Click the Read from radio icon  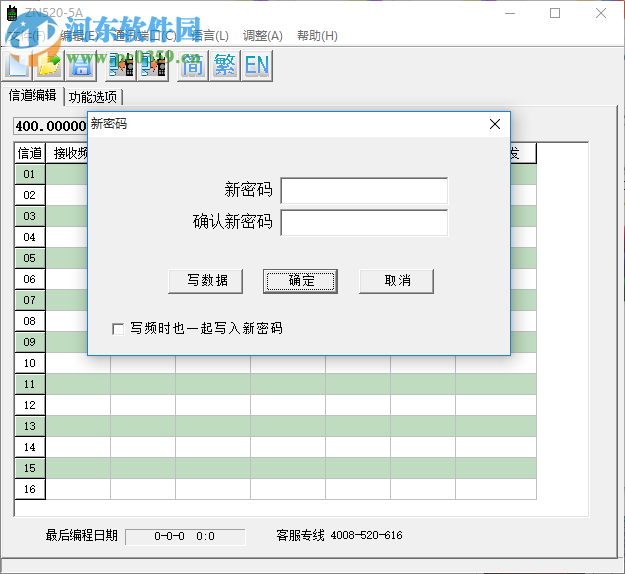(x=121, y=65)
